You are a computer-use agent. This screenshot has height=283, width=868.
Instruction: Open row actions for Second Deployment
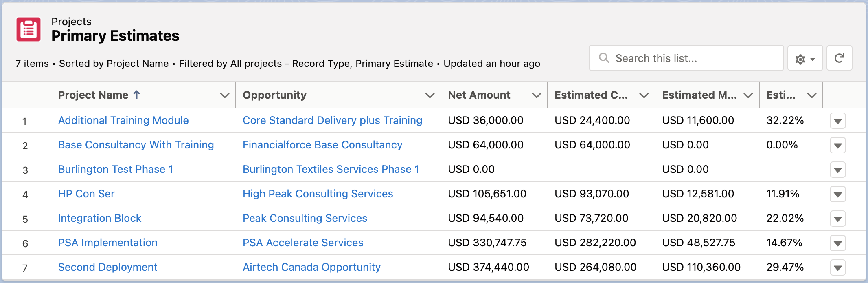[x=837, y=268]
